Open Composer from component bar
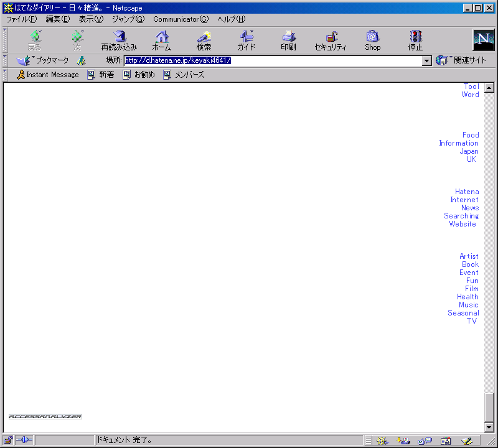 (x=467, y=441)
